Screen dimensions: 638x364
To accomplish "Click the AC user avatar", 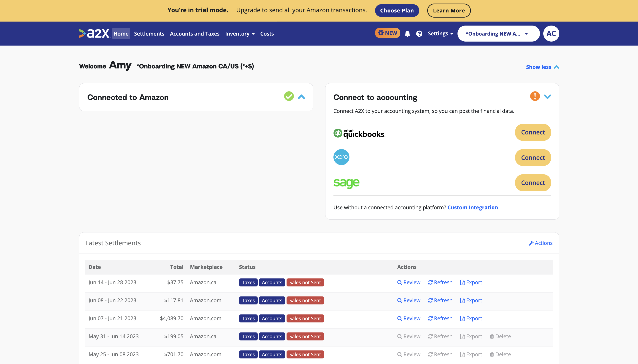I will point(551,34).
